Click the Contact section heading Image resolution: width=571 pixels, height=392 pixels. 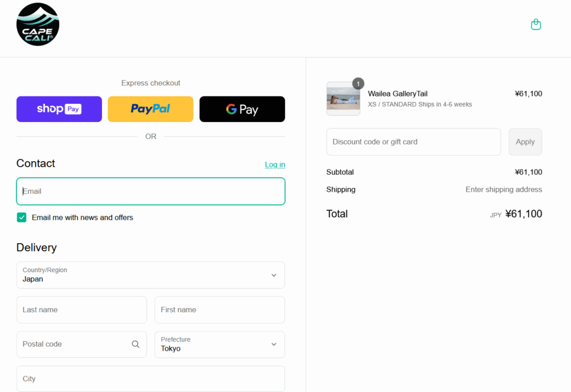[x=36, y=163]
